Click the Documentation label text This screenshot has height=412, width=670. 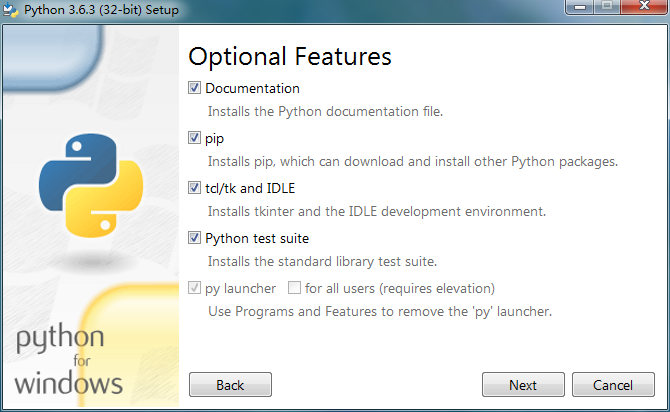(253, 88)
